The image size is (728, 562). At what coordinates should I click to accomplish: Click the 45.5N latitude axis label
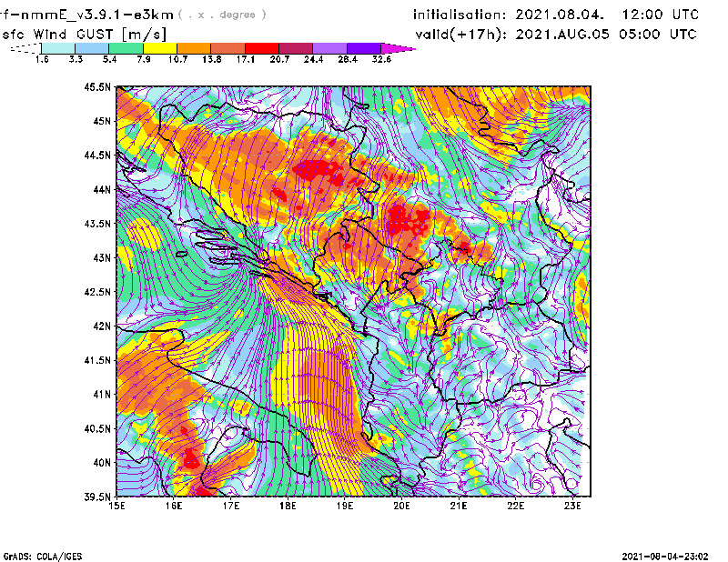97,87
